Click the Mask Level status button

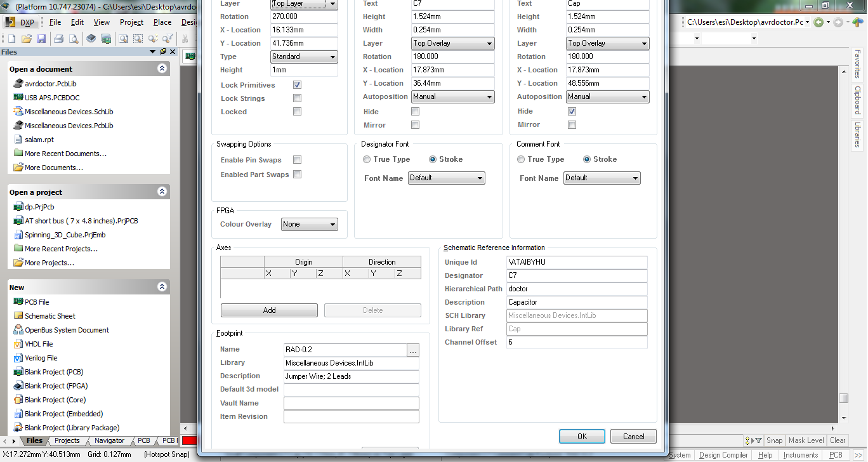click(x=806, y=440)
